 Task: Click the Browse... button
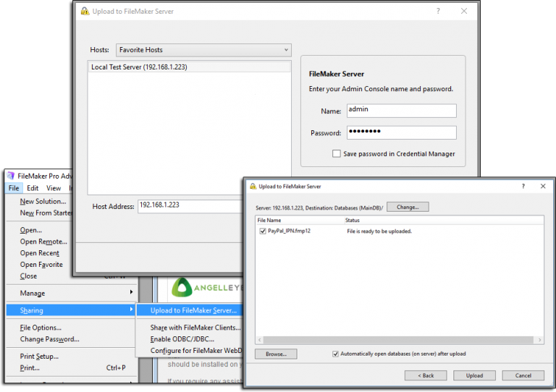pos(276,354)
